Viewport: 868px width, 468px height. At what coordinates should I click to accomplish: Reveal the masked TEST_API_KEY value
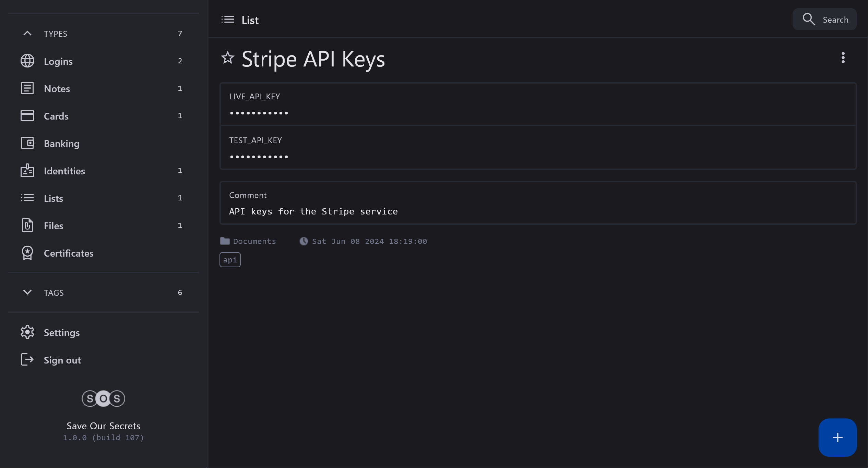(259, 157)
